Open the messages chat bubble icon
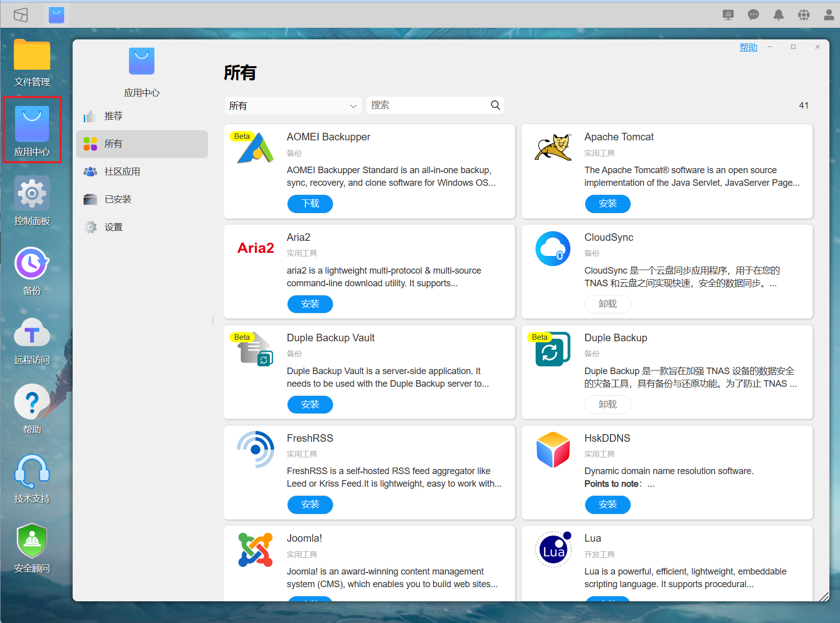This screenshot has height=623, width=840. click(753, 15)
